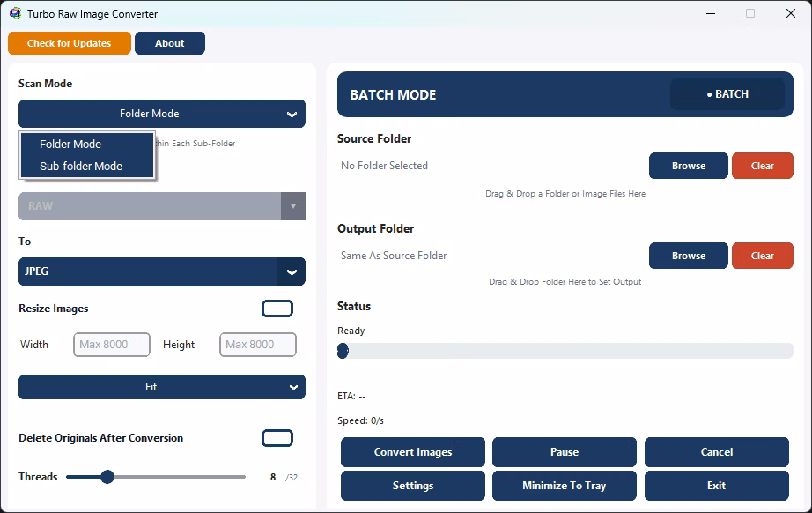Close the Turbo Raw Image Converter window

coord(791,13)
